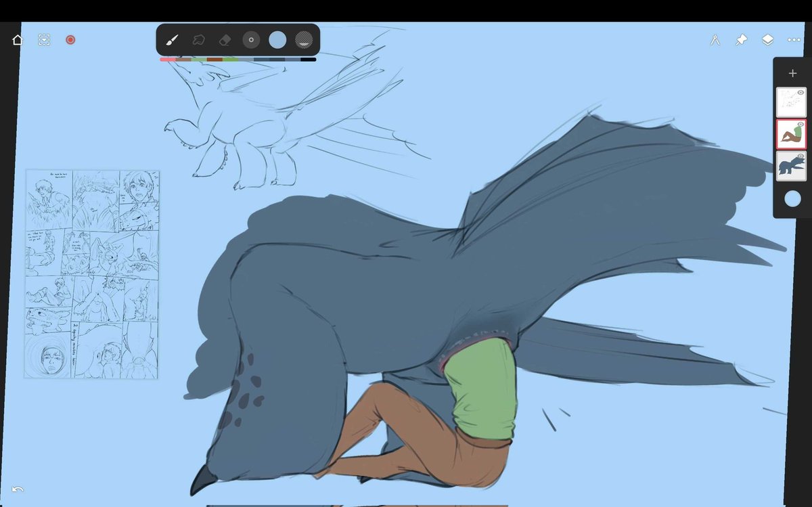Pick the pink swatch in palette strip
This screenshot has width=812, height=507.
(168, 60)
